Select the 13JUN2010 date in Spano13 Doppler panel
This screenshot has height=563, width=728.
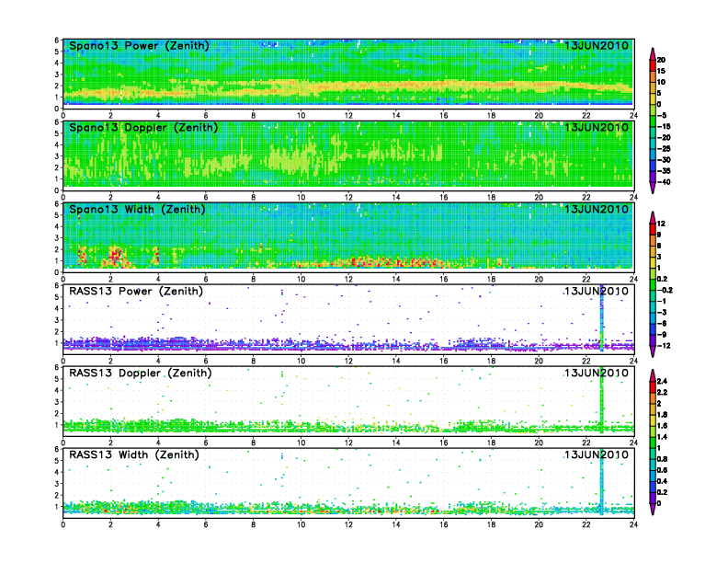(597, 127)
